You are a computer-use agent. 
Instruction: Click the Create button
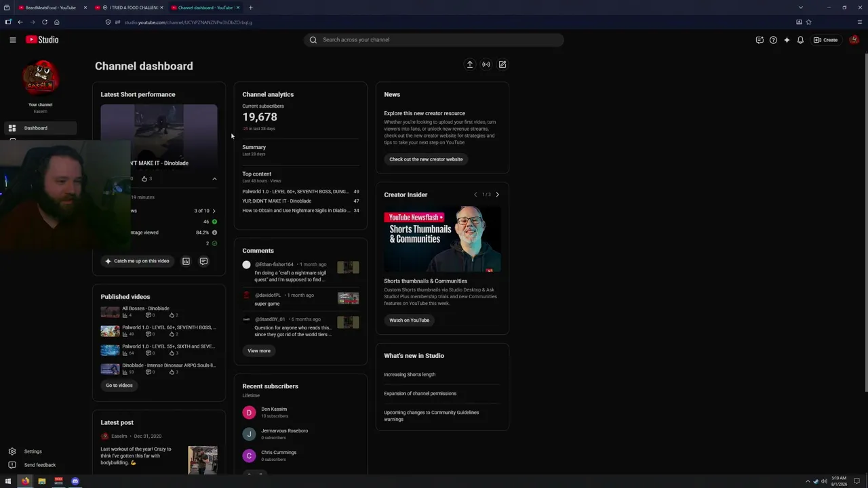click(x=826, y=40)
